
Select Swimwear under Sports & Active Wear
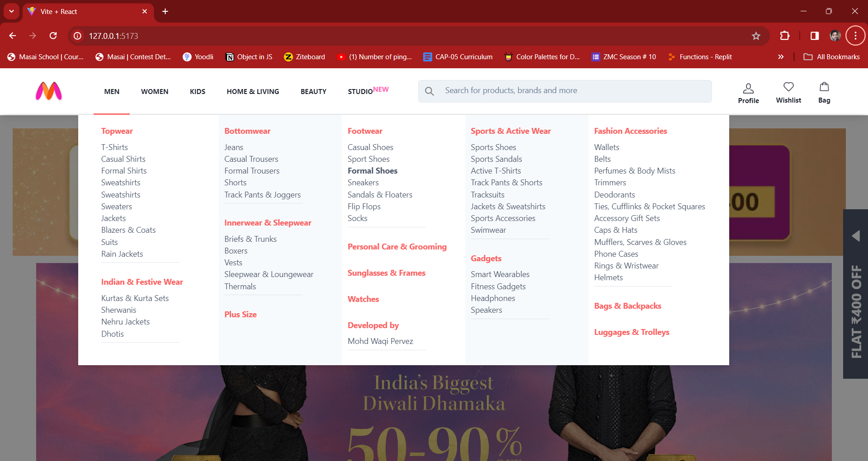(488, 230)
